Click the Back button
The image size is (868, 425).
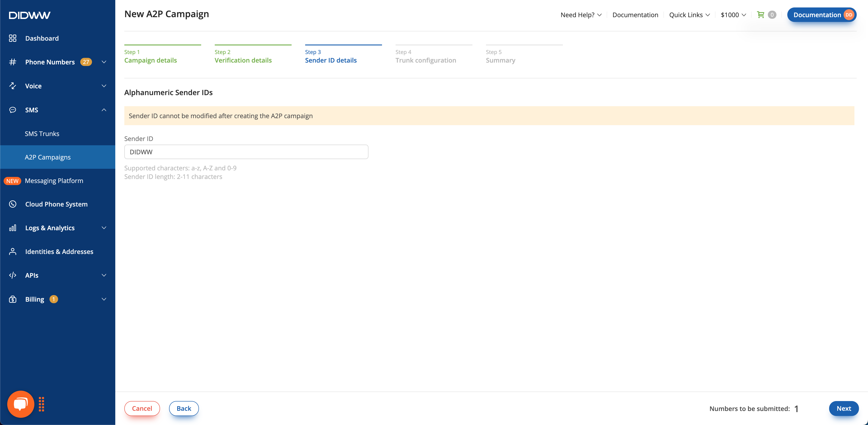click(184, 409)
